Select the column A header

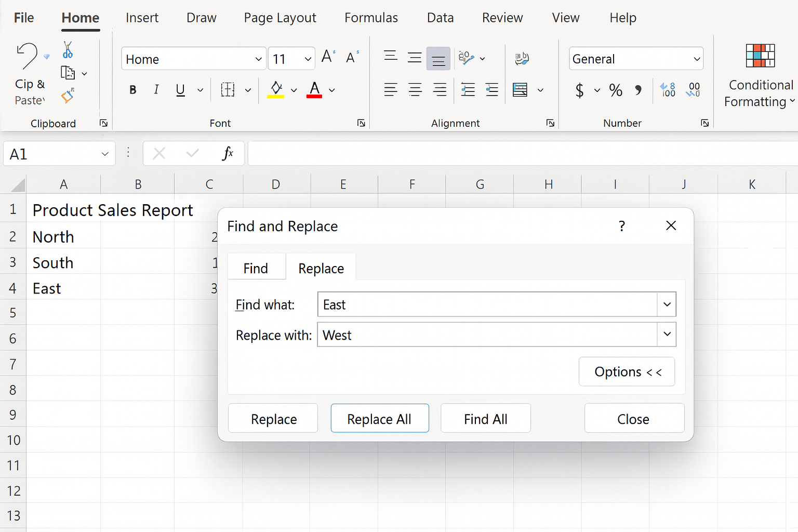63,184
